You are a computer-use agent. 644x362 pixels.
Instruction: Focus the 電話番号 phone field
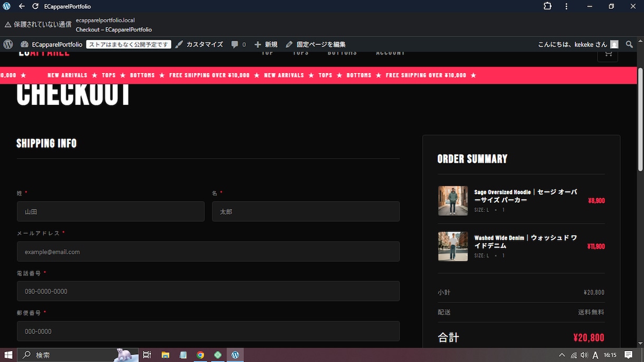coord(208,291)
